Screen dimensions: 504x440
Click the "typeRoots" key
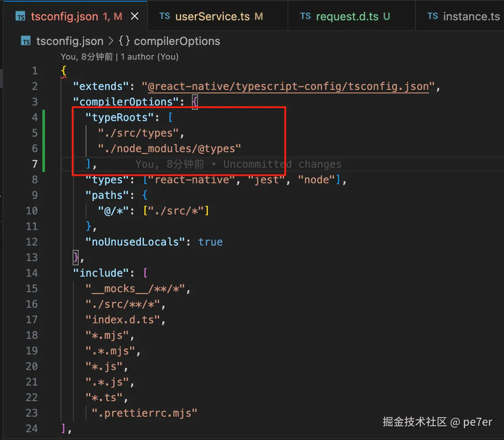pyautogui.click(x=120, y=118)
